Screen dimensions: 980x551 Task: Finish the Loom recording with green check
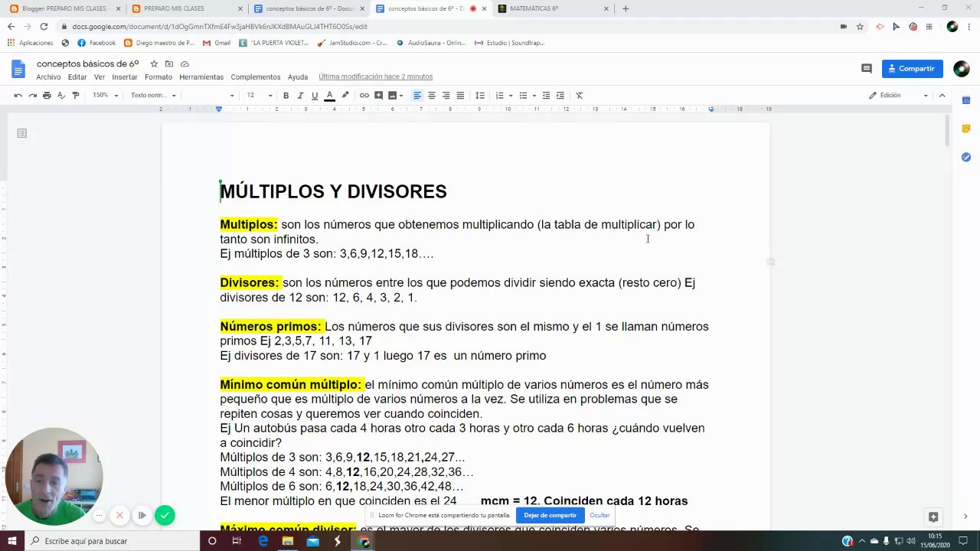tap(165, 515)
